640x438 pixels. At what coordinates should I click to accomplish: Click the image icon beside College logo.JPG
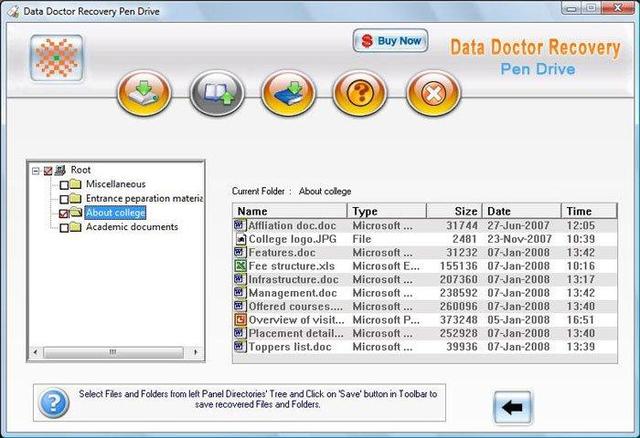click(x=241, y=239)
